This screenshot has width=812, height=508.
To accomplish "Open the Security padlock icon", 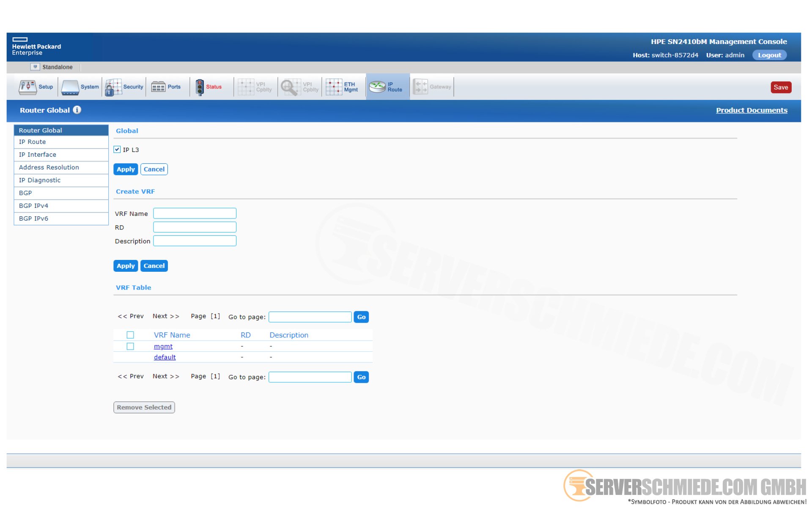I will [x=113, y=87].
